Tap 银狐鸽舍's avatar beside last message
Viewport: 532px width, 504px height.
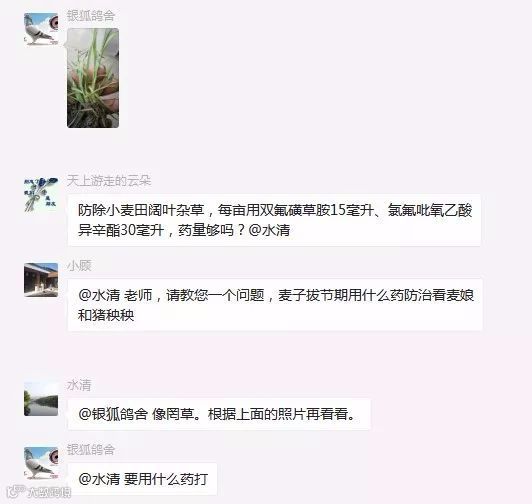[41, 463]
